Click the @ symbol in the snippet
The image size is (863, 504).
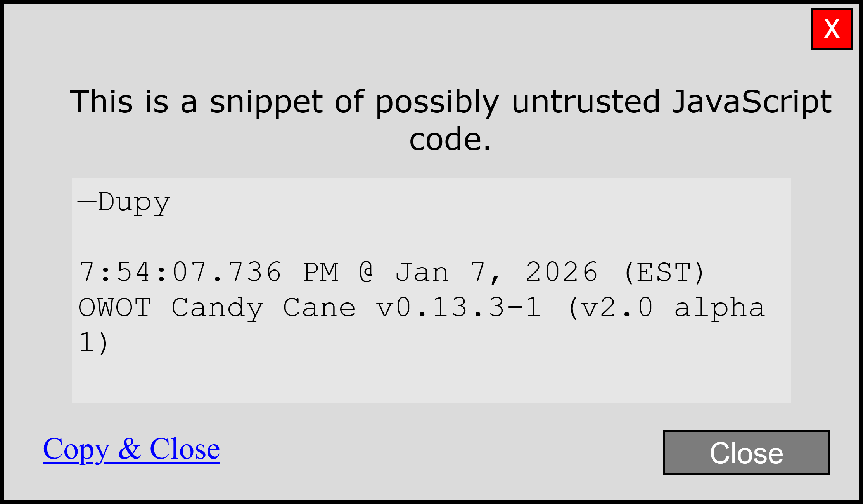pyautogui.click(x=366, y=272)
